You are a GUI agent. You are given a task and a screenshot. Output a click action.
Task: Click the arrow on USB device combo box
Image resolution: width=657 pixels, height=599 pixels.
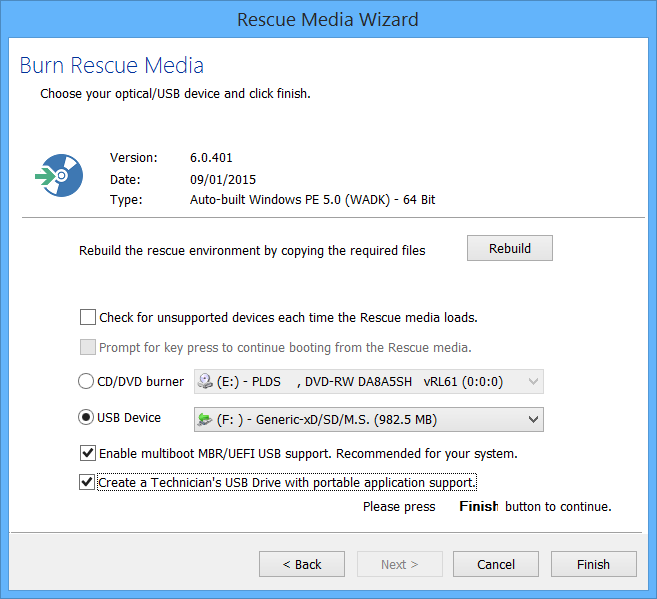(532, 419)
